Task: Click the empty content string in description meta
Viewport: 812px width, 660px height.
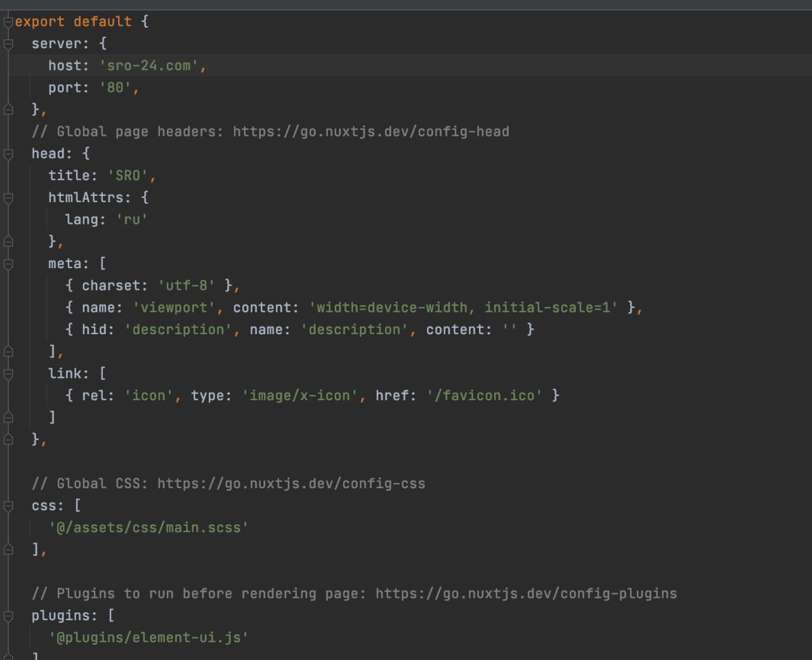Action: coord(509,330)
